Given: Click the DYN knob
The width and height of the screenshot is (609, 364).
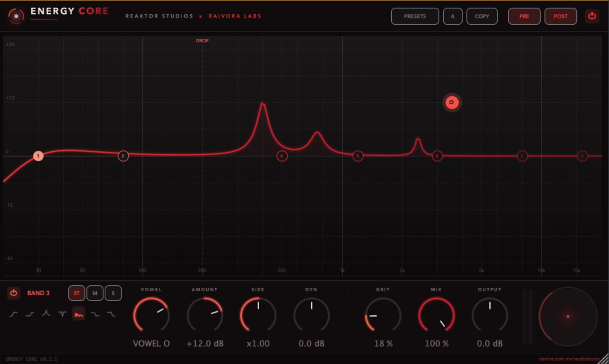Looking at the screenshot, I should point(311,315).
